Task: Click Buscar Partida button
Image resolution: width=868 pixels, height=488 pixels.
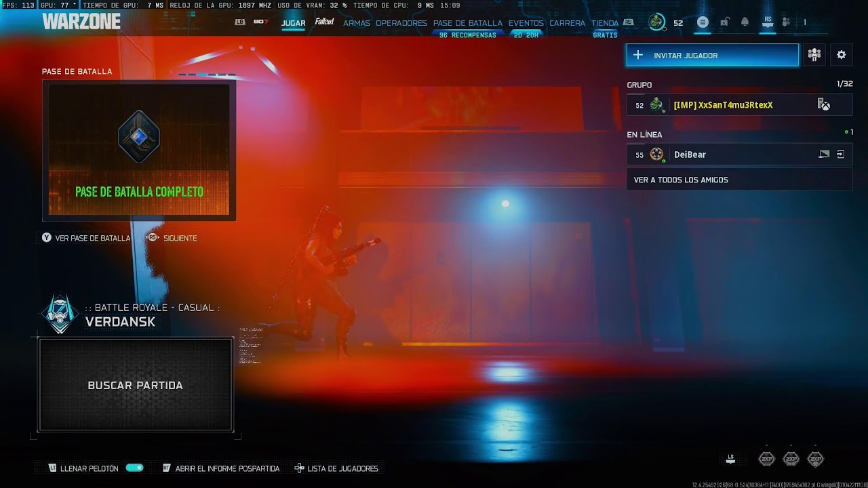Action: coord(136,385)
